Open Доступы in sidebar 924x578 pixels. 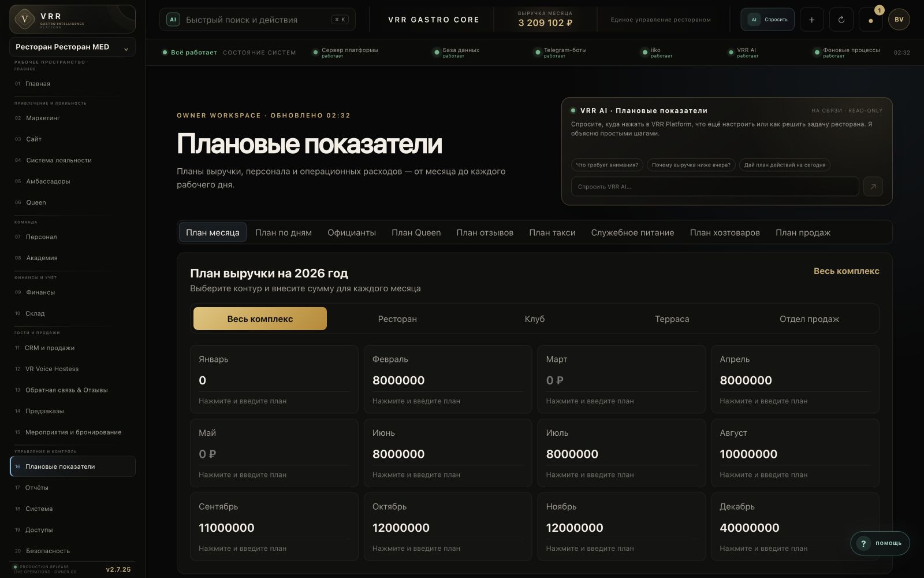tap(72, 530)
